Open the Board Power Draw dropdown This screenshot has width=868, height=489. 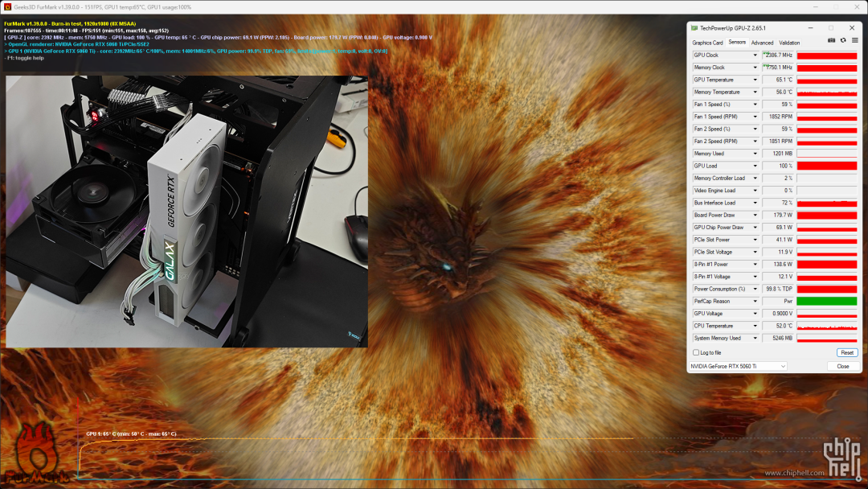click(755, 215)
